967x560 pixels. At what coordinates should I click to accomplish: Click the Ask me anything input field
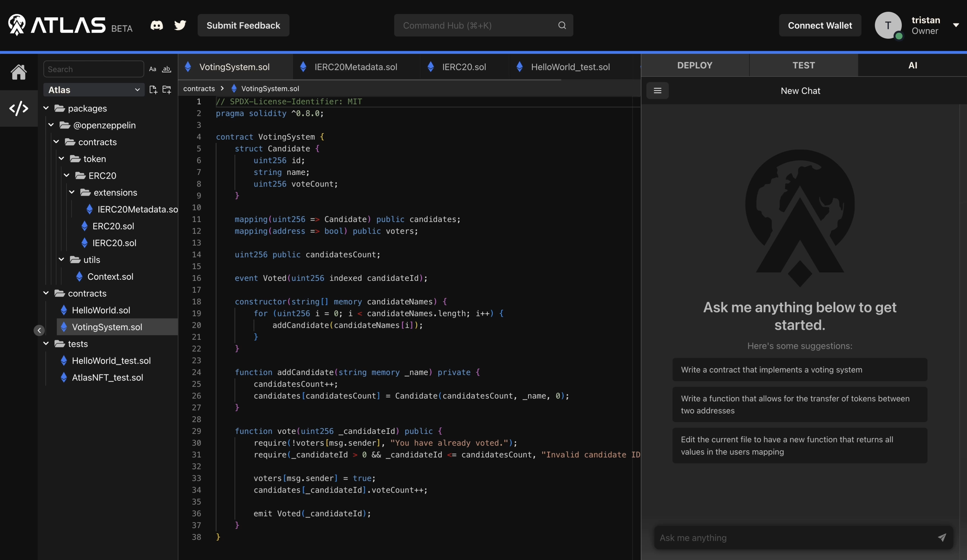click(787, 538)
